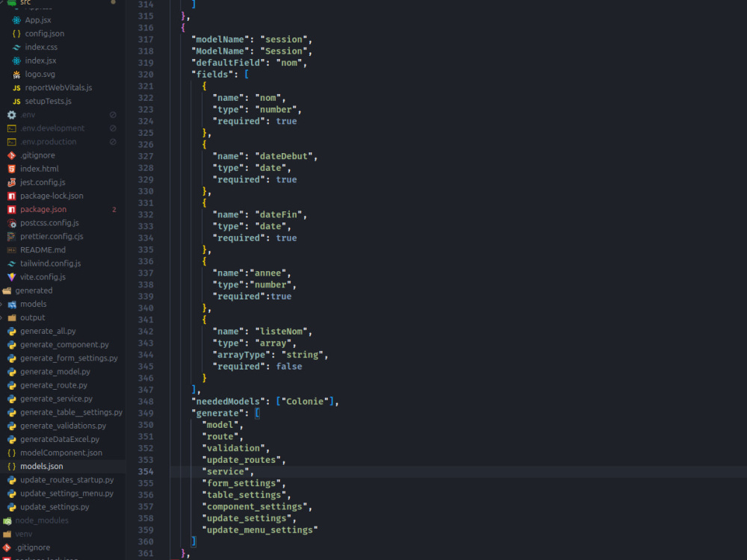Image resolution: width=747 pixels, height=560 pixels.
Task: Click the braces icon beside modelComponent.json
Action: coord(12,453)
